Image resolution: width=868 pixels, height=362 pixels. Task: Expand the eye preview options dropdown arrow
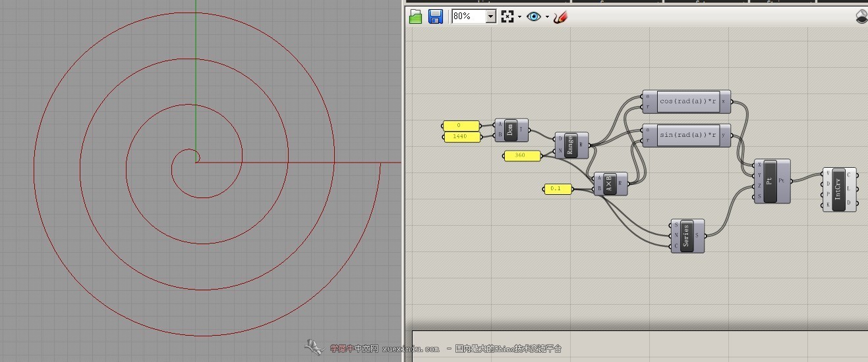547,17
